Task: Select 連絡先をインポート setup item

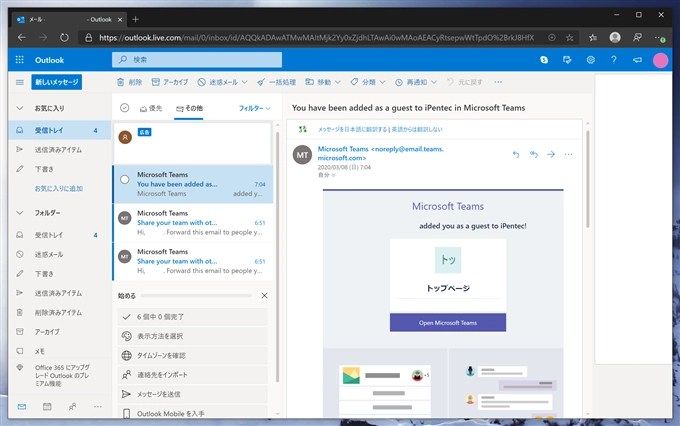Action: pyautogui.click(x=193, y=375)
